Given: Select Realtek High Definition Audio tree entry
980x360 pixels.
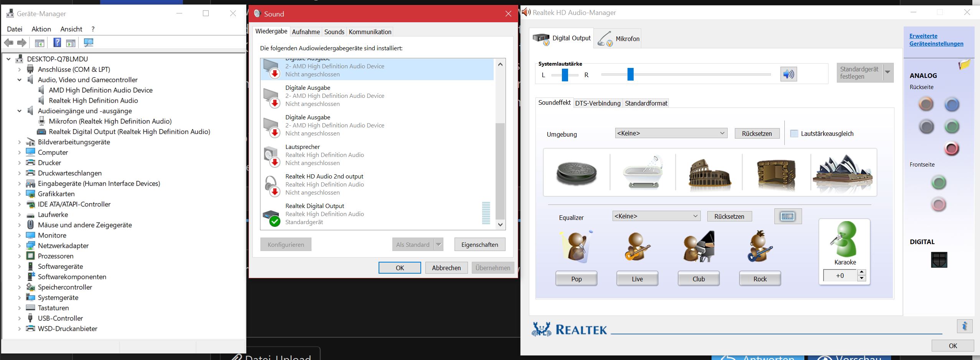Looking at the screenshot, I should click(x=93, y=101).
